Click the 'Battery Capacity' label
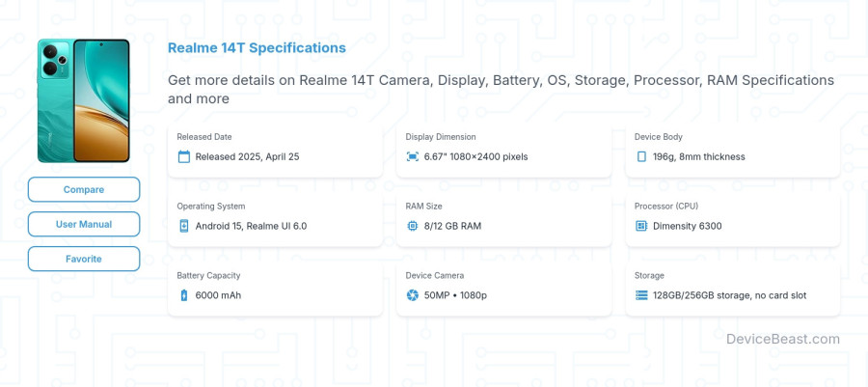 208,275
